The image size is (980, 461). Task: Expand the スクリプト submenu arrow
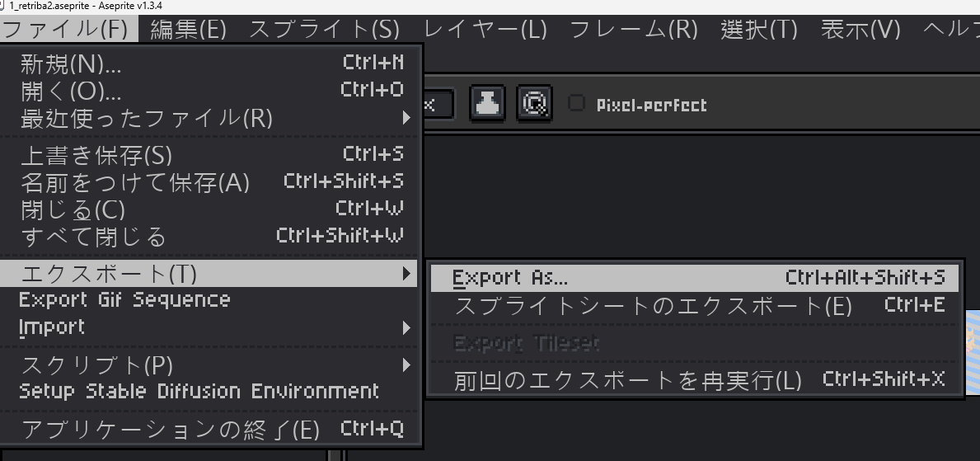click(x=406, y=364)
